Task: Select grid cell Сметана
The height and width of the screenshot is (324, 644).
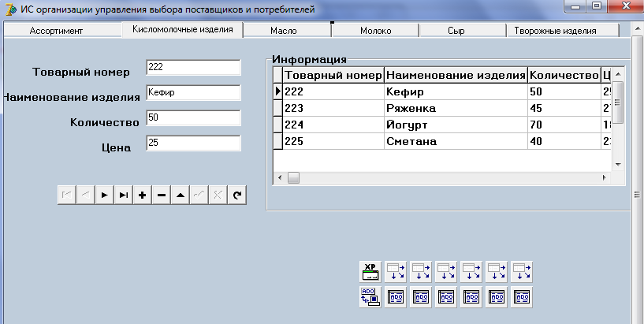Action: [456, 141]
